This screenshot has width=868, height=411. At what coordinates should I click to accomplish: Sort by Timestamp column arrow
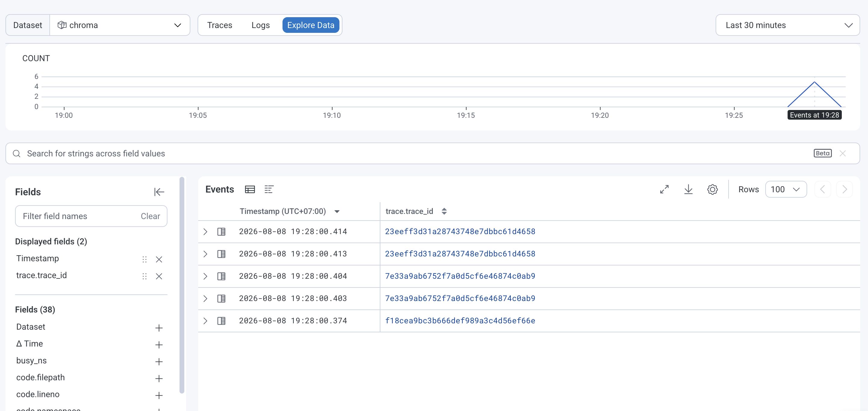337,212
